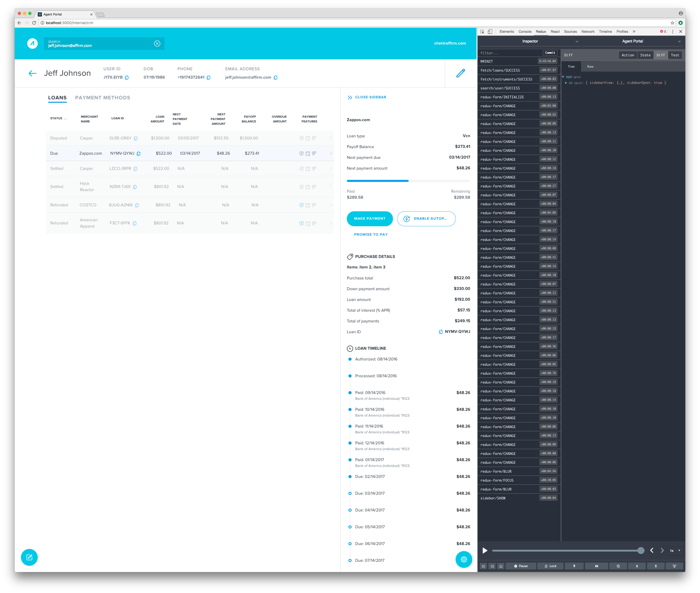Click the Commit button in Redux DevTools
700x593 pixels.
pyautogui.click(x=550, y=53)
